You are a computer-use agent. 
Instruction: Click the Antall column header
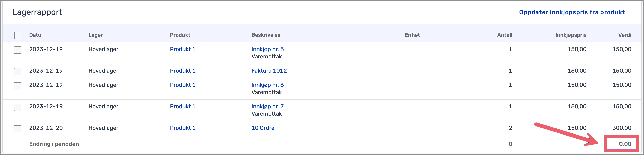(504, 35)
